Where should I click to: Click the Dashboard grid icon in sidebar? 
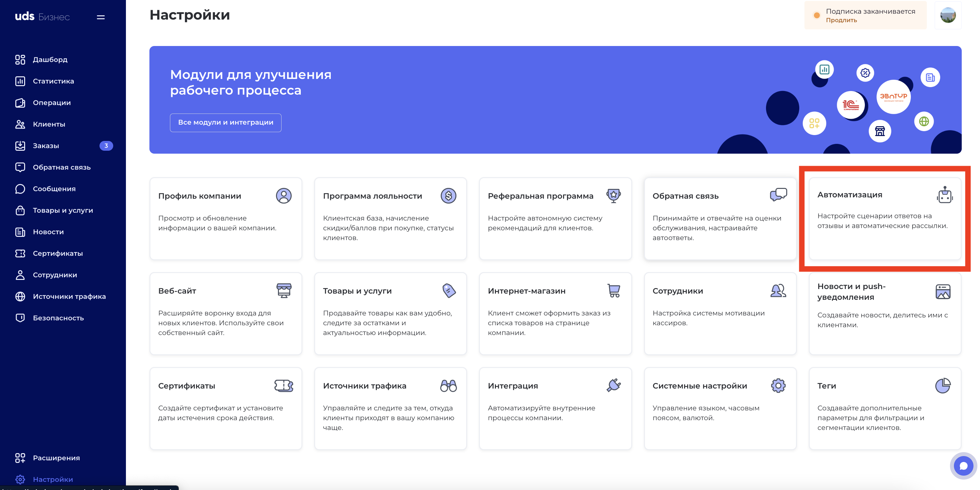(x=20, y=60)
